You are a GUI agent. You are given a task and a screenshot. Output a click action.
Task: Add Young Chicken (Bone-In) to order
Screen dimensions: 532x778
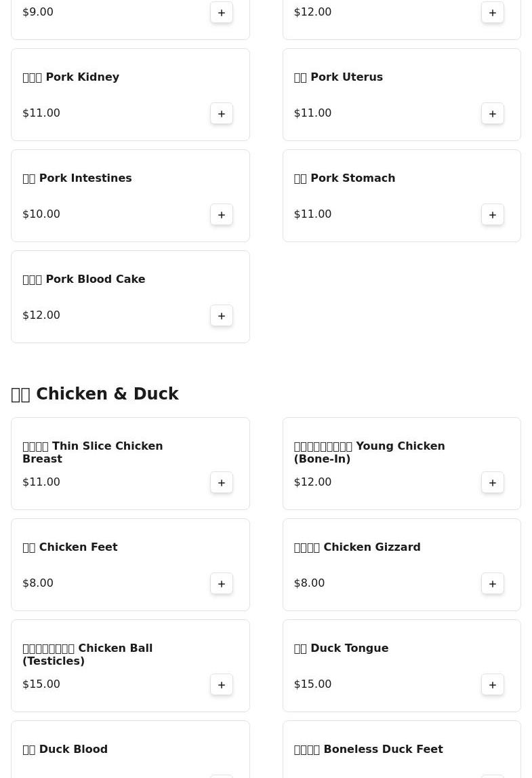[493, 482]
